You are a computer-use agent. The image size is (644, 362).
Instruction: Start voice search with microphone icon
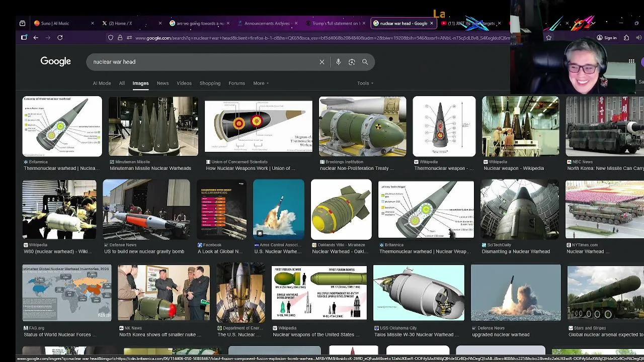pos(338,62)
